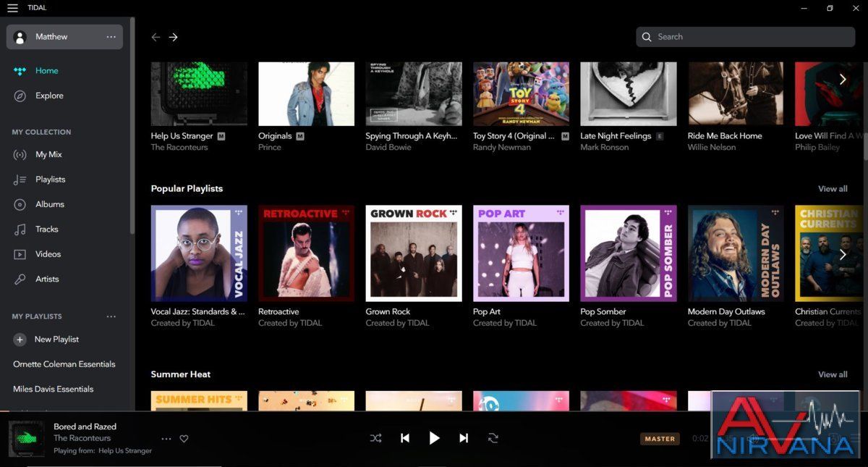Open Toy Story 4 soundtrack cover
Viewport: 868px width, 467px height.
click(x=522, y=93)
